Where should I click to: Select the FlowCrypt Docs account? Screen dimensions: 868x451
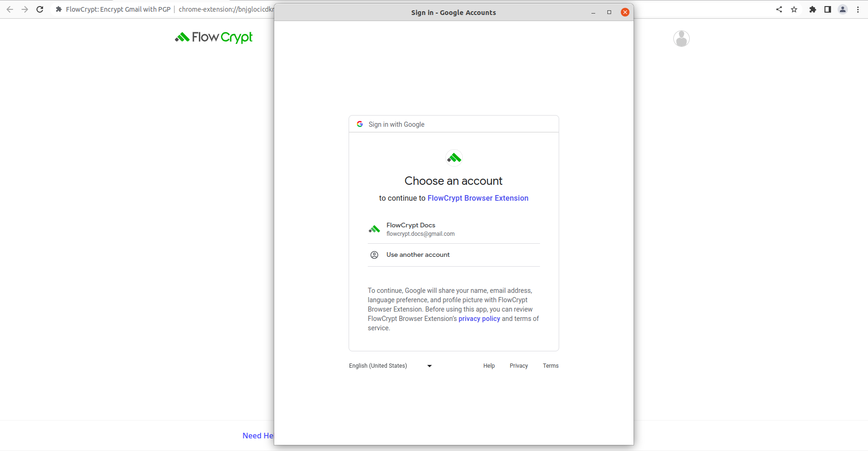tap(454, 229)
